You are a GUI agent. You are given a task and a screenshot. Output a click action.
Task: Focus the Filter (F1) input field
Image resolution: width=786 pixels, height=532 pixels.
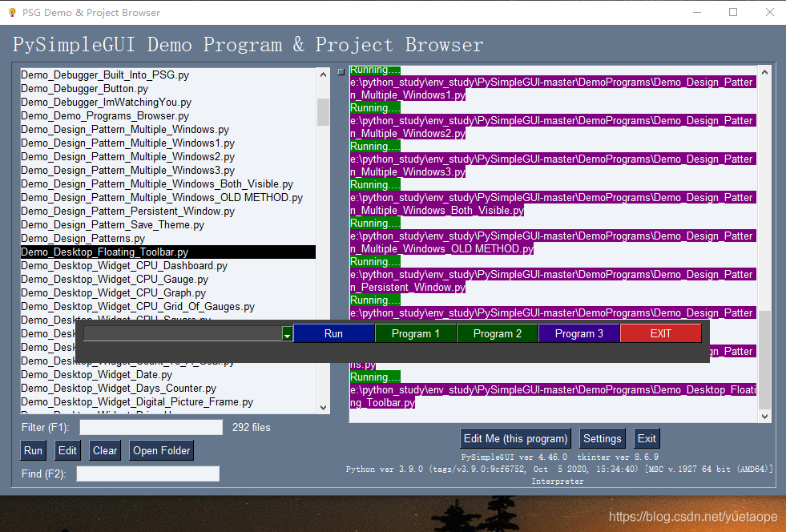151,427
